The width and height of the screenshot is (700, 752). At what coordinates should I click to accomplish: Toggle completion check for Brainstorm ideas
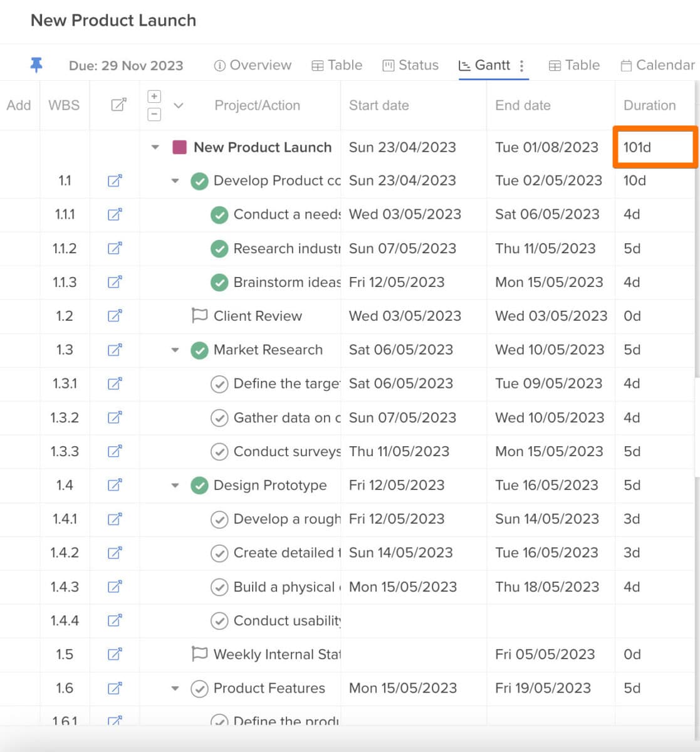click(x=219, y=283)
